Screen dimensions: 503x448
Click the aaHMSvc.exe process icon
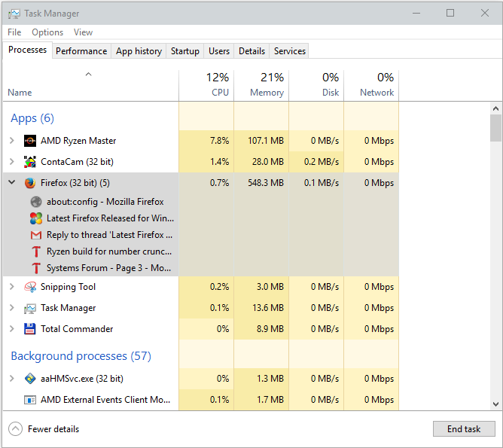coord(30,379)
